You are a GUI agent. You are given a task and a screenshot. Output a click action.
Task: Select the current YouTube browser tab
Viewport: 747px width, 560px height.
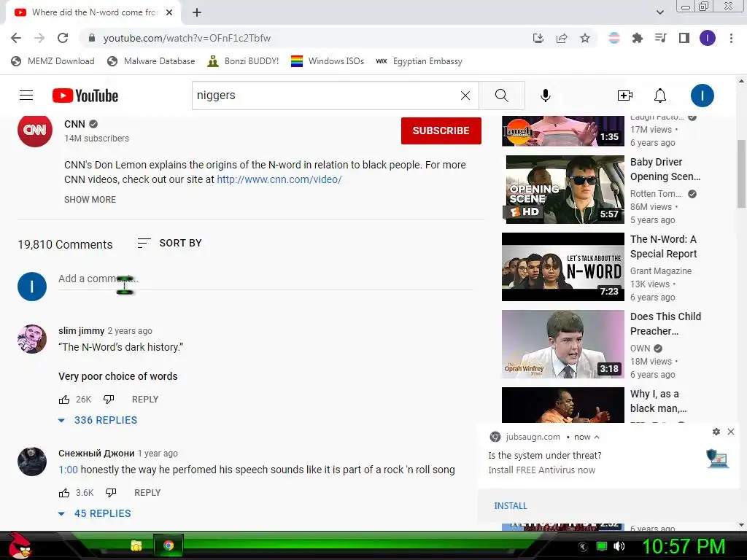point(93,12)
